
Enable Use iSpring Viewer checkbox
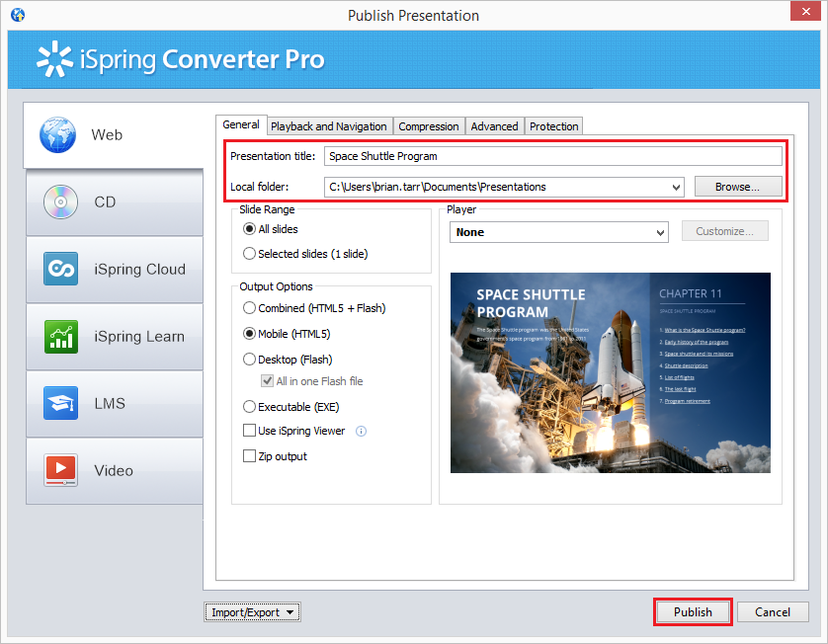point(249,431)
